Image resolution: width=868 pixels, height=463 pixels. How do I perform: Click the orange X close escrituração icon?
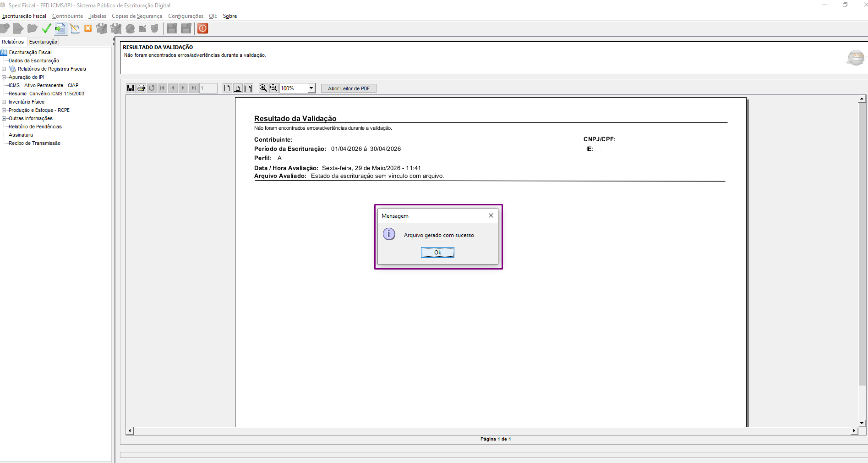(88, 28)
